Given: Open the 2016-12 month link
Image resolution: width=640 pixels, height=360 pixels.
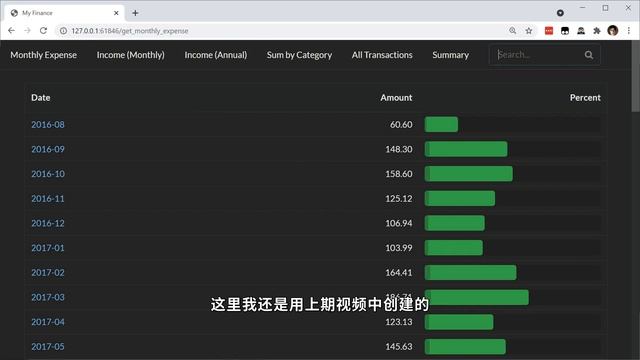Looking at the screenshot, I should click(48, 223).
